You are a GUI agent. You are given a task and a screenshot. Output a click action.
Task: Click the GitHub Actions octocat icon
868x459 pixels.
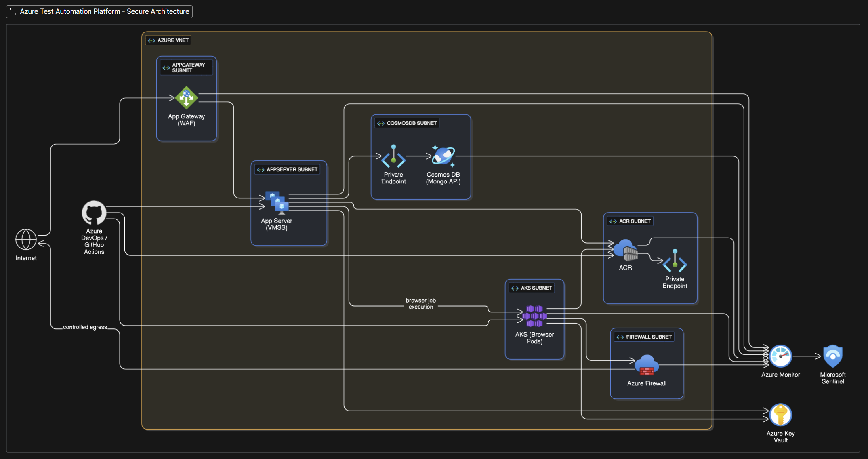click(x=94, y=213)
